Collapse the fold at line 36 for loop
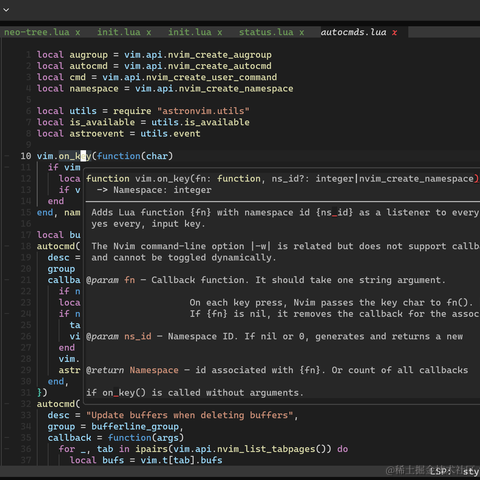Image resolution: width=480 pixels, height=480 pixels. click(x=7, y=449)
